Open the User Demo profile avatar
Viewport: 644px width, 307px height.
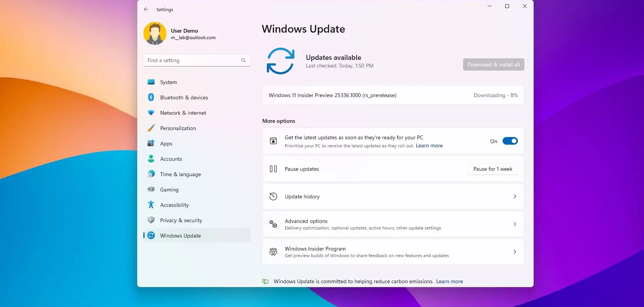coord(155,33)
